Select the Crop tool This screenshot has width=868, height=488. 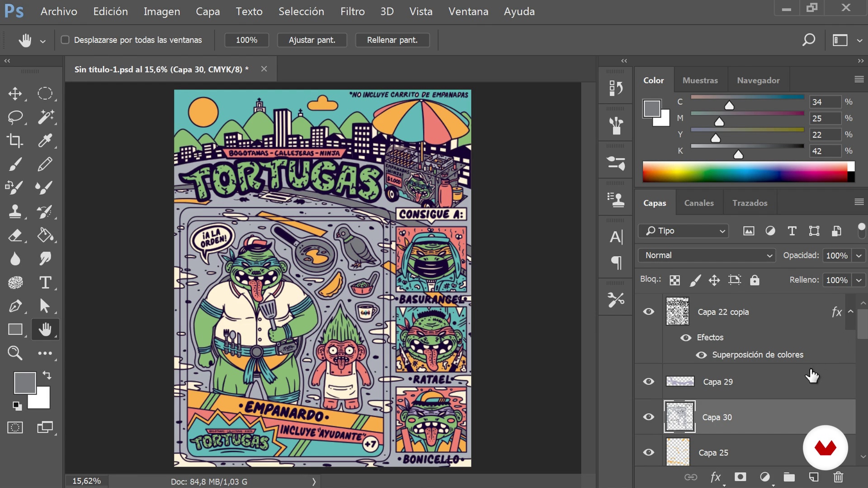(15, 141)
